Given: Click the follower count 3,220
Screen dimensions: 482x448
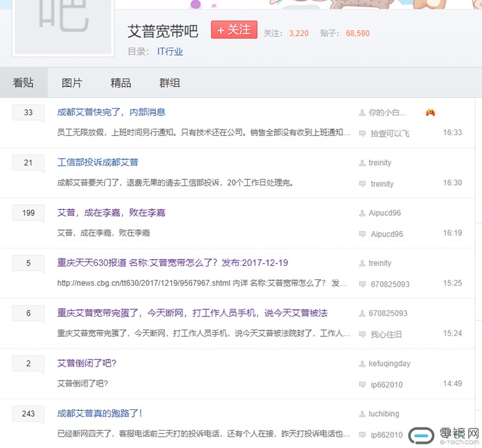Looking at the screenshot, I should coord(299,33).
